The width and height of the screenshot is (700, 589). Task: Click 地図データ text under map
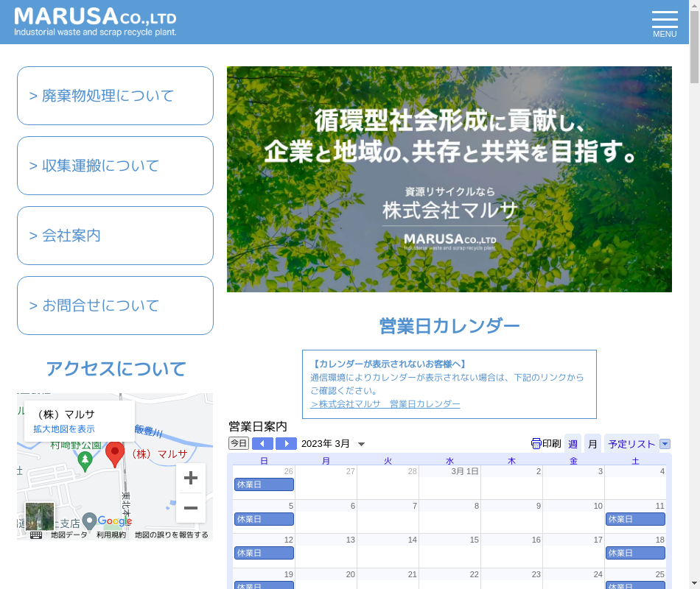click(x=69, y=535)
